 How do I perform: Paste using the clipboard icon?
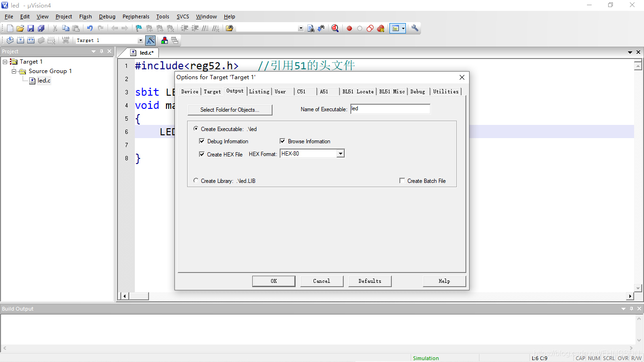coord(76,28)
